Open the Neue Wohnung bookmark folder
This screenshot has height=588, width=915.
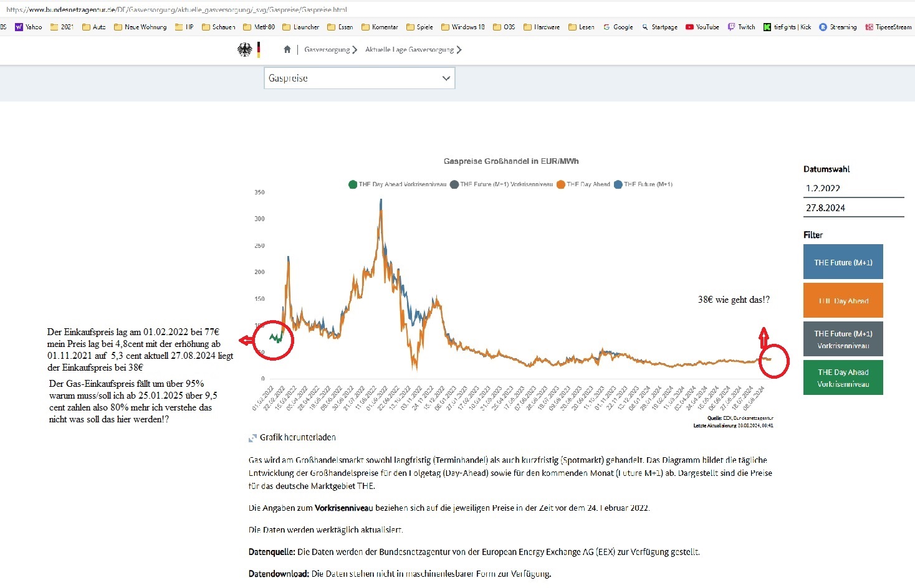(140, 27)
